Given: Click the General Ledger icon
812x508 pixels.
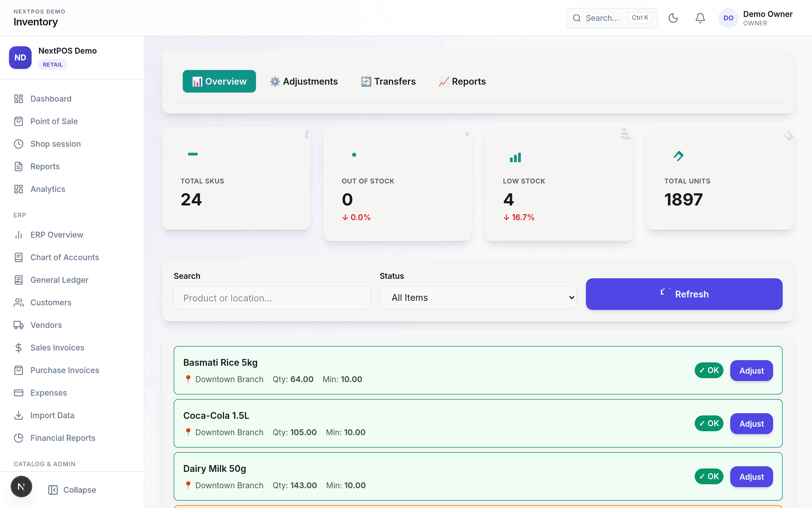Looking at the screenshot, I should [18, 280].
